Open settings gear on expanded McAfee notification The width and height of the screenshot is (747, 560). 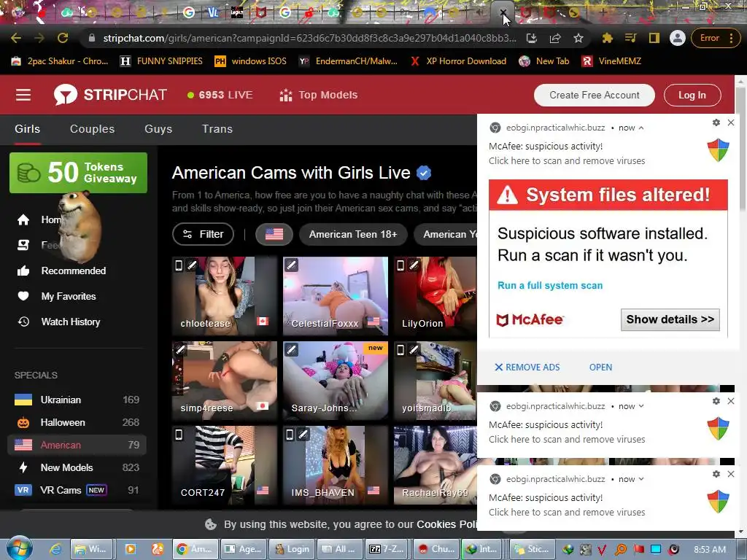716,122
